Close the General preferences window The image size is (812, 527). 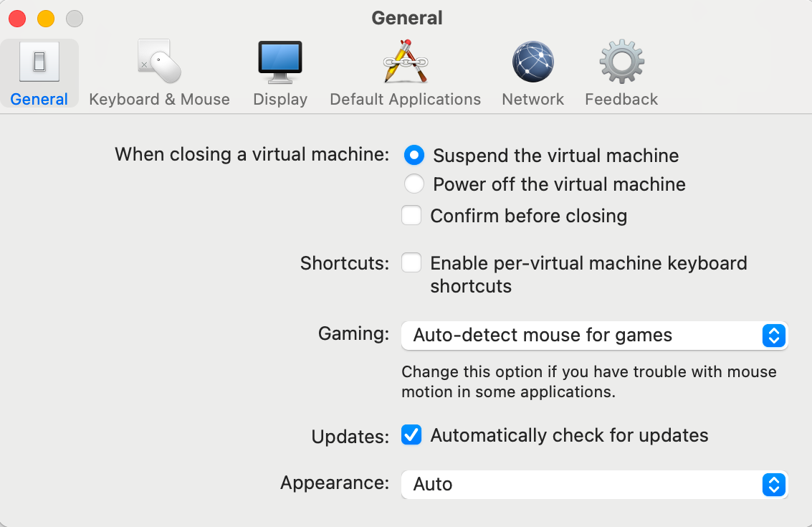[x=17, y=19]
